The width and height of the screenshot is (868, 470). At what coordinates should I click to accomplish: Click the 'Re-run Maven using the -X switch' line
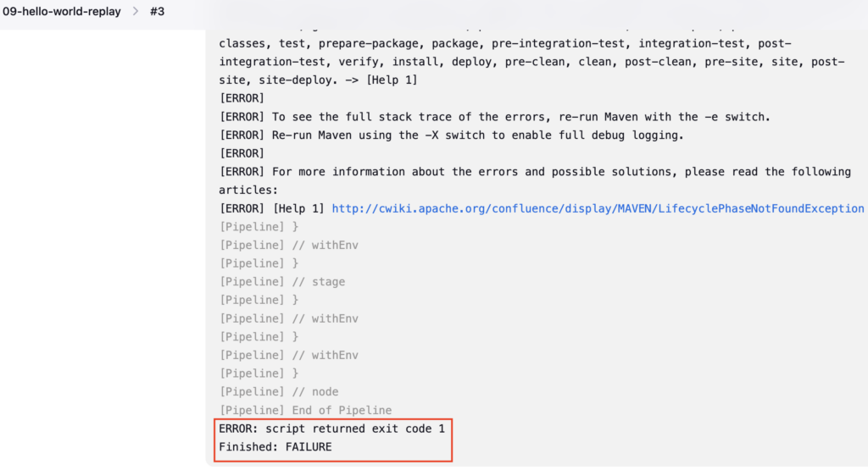coord(452,135)
